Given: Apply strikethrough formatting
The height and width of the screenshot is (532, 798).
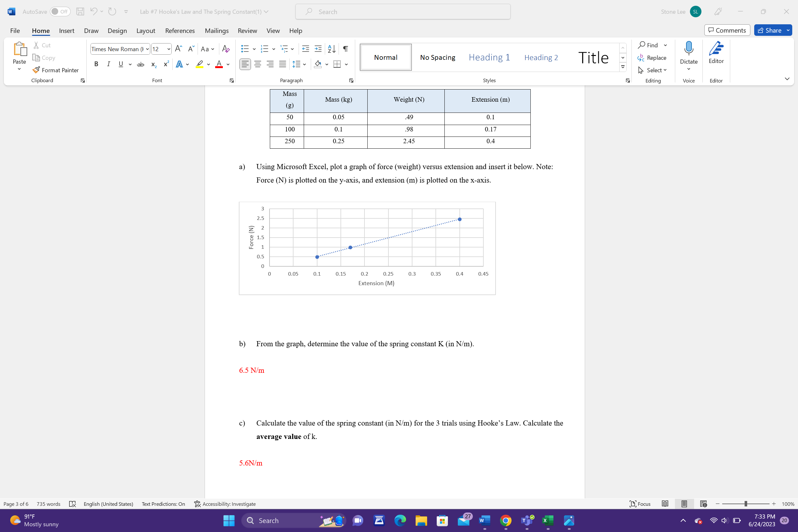Looking at the screenshot, I should click(140, 64).
